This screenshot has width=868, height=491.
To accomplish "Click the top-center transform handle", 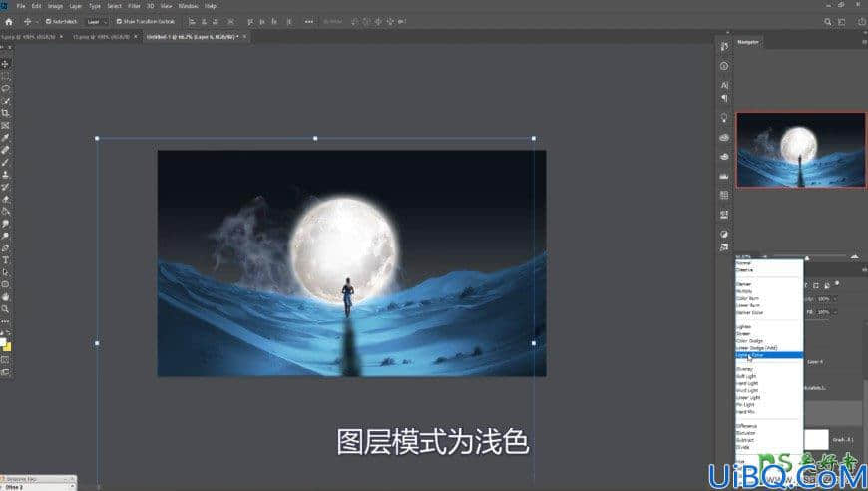I will click(315, 138).
